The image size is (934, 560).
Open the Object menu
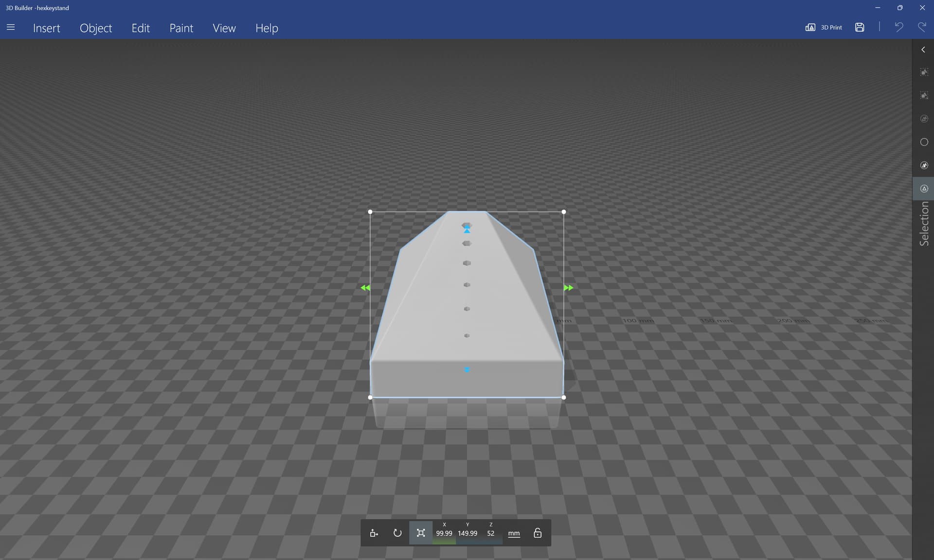pos(96,28)
